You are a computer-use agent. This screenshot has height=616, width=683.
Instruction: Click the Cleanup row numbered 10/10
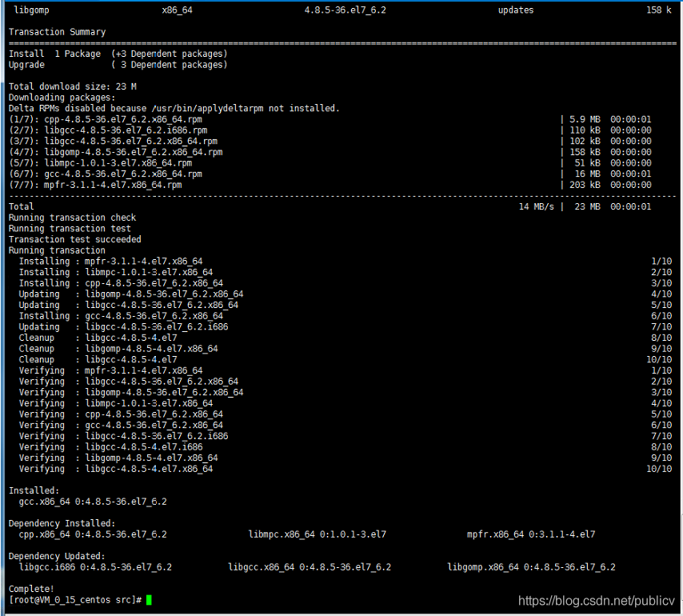pos(345,359)
